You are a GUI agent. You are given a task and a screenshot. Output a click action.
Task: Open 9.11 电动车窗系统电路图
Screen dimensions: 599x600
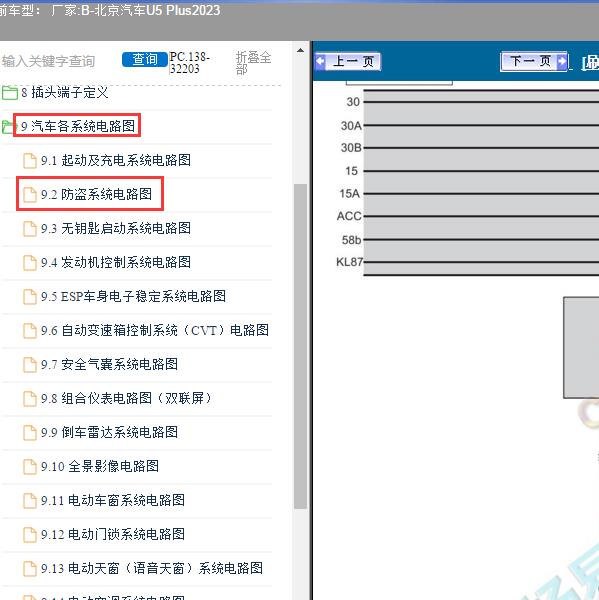(113, 501)
